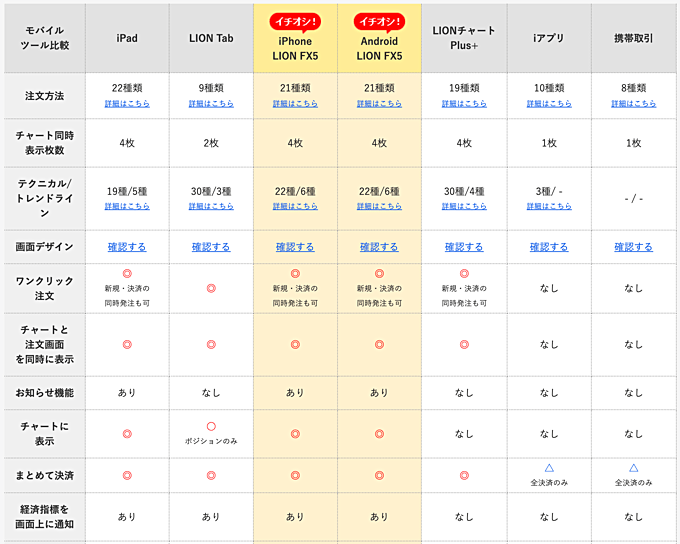This screenshot has height=544, width=680.
Task: Open LIONチャートPlus+ 30種/4種 details link
Action: click(x=464, y=206)
